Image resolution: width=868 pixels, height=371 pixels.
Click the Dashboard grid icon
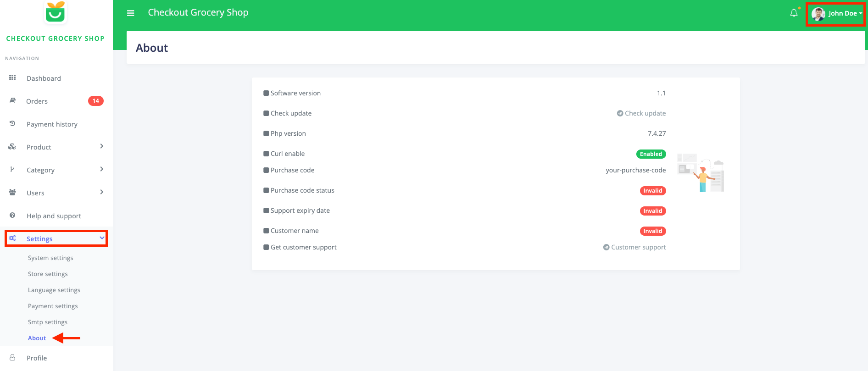pos(12,78)
